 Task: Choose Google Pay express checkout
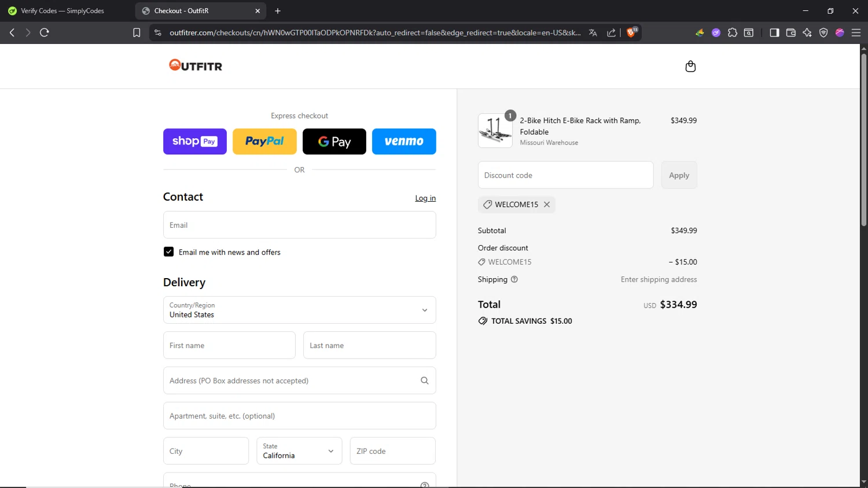click(x=334, y=142)
